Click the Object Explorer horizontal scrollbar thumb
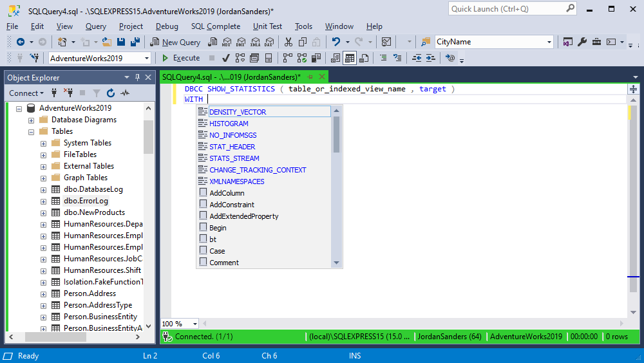Image resolution: width=644 pixels, height=363 pixels. coord(55,337)
